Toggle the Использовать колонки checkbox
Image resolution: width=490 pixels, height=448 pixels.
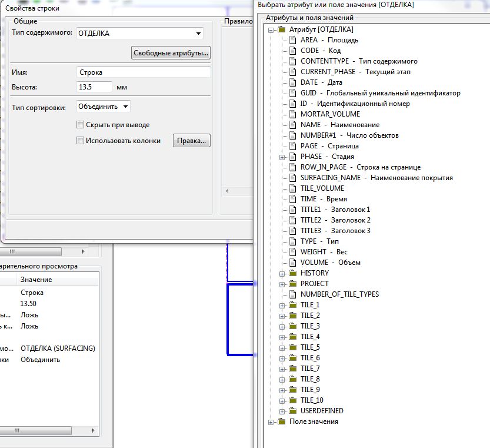[81, 141]
